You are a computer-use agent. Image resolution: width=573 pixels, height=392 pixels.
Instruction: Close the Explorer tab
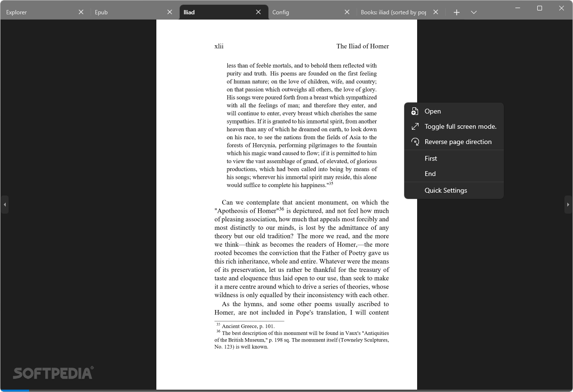[x=81, y=12]
